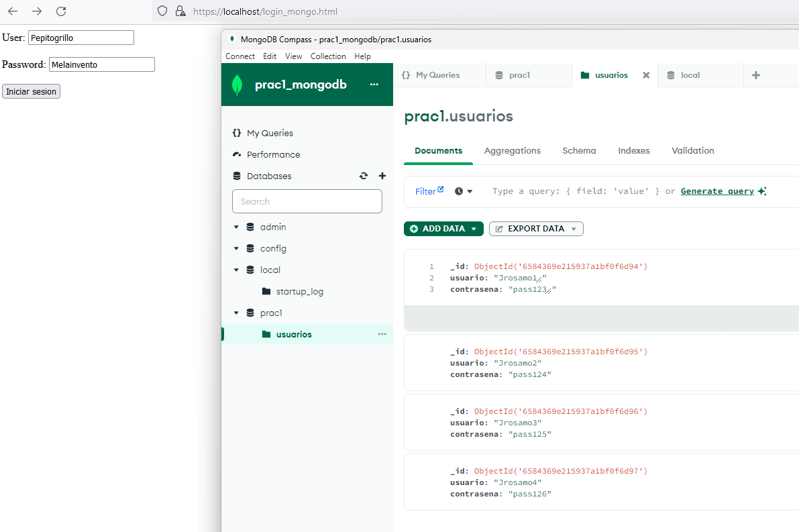This screenshot has height=532, width=799.
Task: Click the contrasena value "pass126"
Action: click(x=529, y=494)
